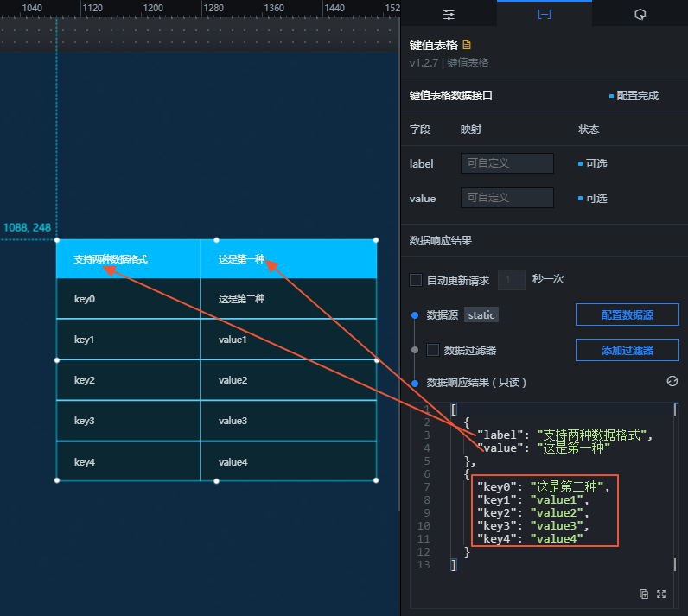688x616 pixels.
Task: Click the 添加过滤器 button
Action: click(627, 350)
